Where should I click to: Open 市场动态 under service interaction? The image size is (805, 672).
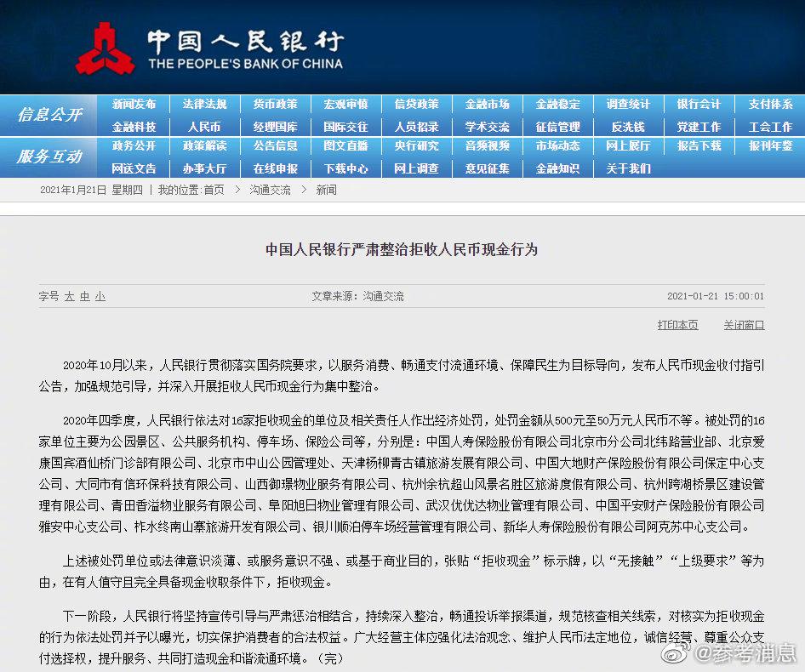[558, 145]
